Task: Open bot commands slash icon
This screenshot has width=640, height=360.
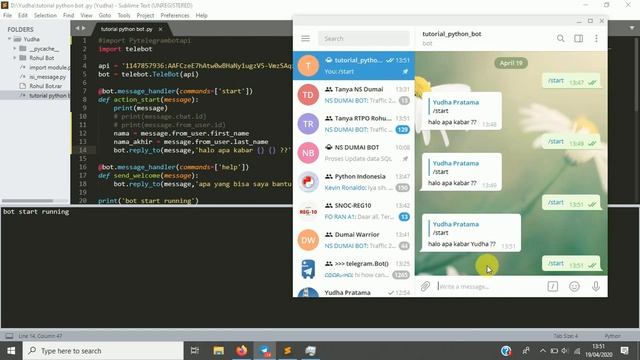Action: tap(553, 287)
